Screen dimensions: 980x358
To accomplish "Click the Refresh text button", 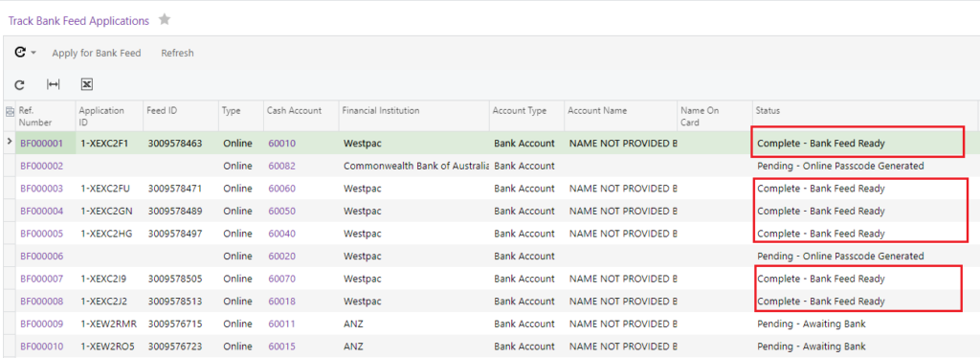I will coord(177,53).
